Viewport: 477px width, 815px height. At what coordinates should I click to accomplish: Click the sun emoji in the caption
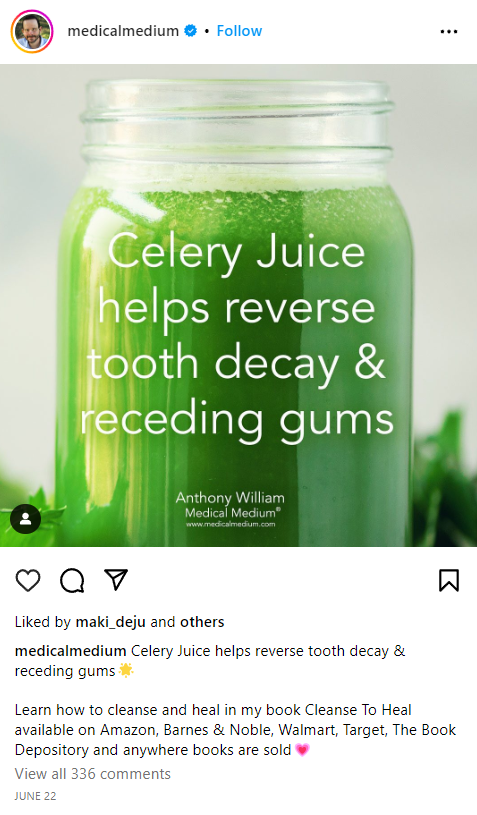(x=126, y=671)
